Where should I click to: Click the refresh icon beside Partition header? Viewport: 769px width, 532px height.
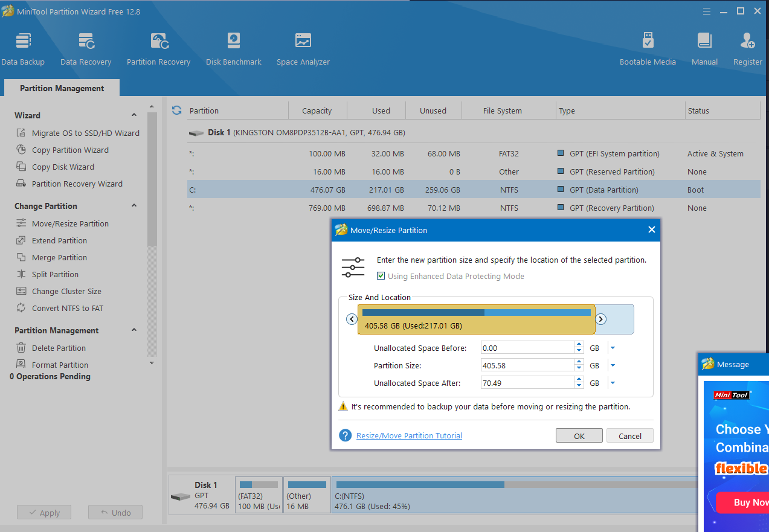[x=177, y=111]
